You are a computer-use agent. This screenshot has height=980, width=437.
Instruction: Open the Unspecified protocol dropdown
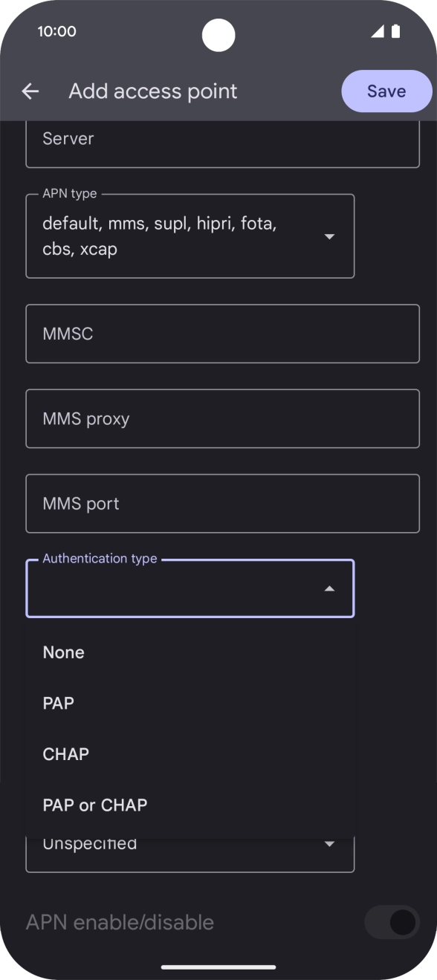tap(190, 842)
